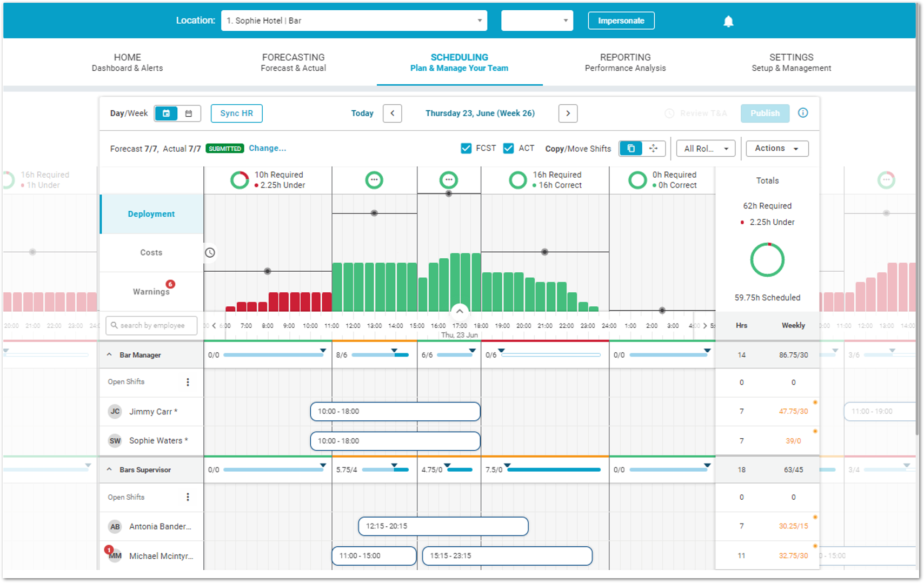Switch to day view calendar icon
The width and height of the screenshot is (924, 583).
point(166,113)
